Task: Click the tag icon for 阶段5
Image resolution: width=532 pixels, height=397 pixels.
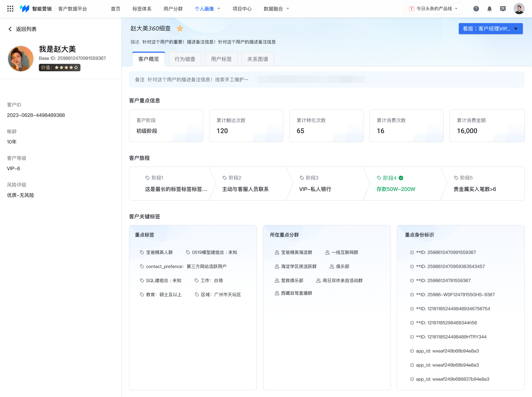Action: [x=456, y=178]
